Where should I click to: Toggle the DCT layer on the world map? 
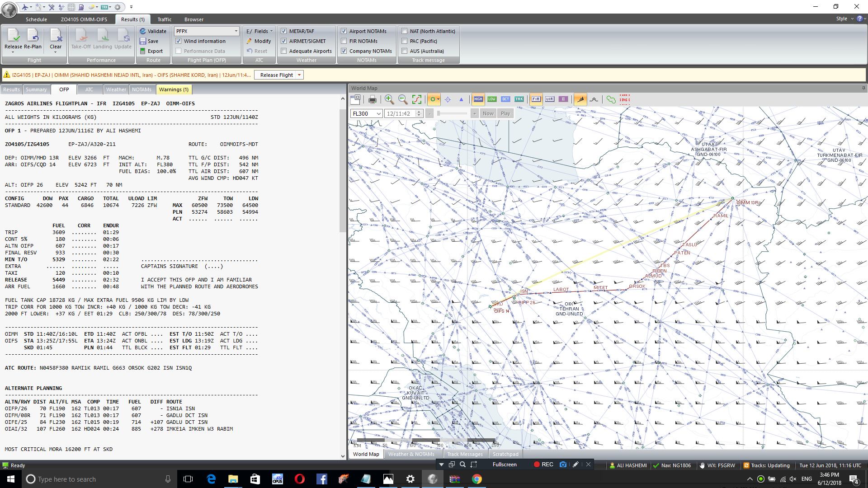pos(505,99)
